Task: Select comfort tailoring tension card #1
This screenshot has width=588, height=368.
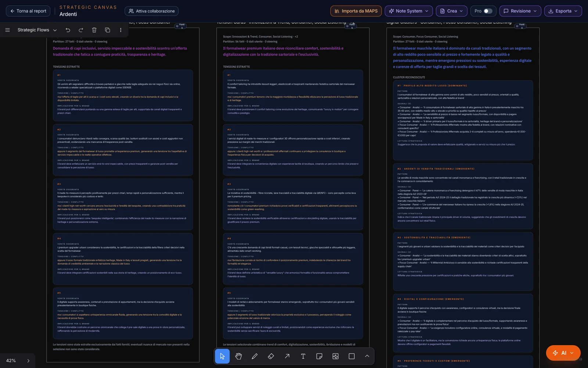Action: [293, 95]
